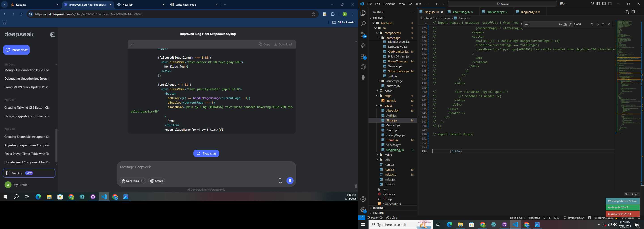Expand the hooks folder
644x229 pixels.
(392, 91)
